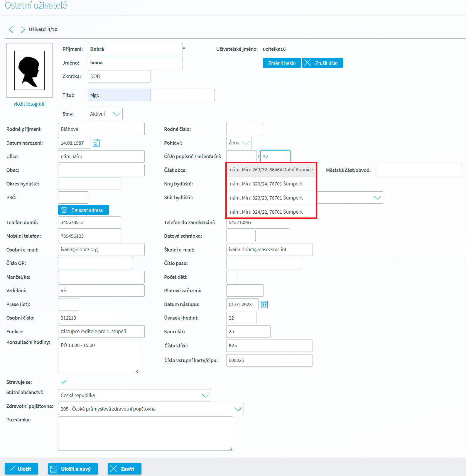Expand the Stav dropdown
The width and height of the screenshot is (466, 476).
coord(105,114)
